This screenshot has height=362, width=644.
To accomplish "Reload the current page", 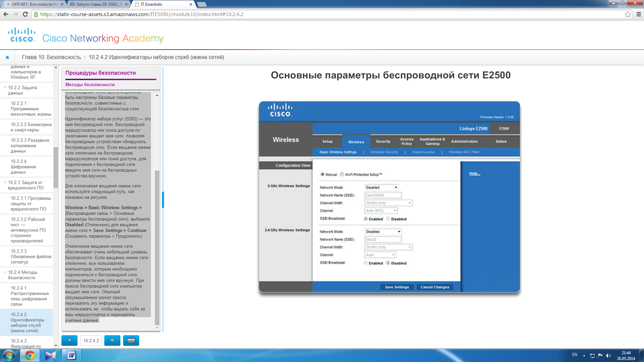I will tap(25, 14).
